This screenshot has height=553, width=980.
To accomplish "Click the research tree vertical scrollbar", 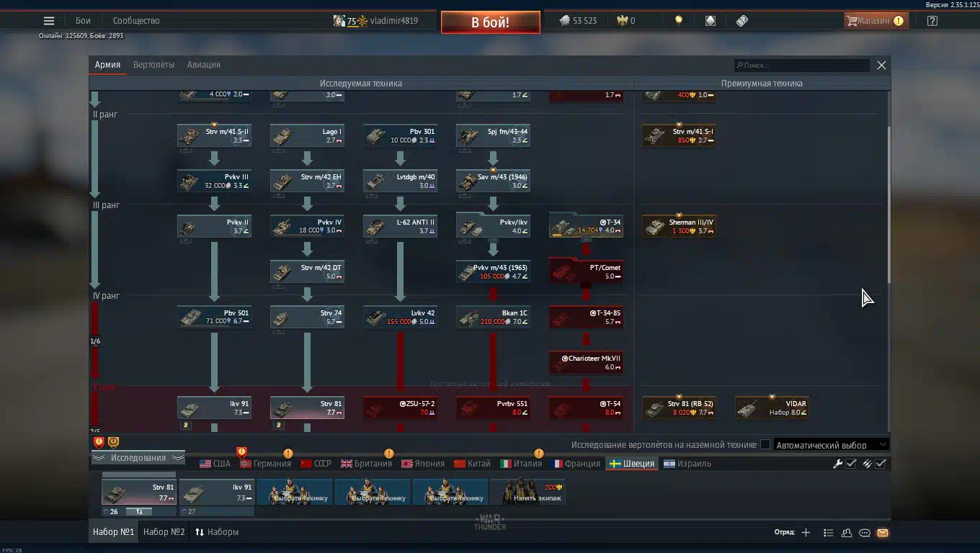I will pyautogui.click(x=888, y=205).
